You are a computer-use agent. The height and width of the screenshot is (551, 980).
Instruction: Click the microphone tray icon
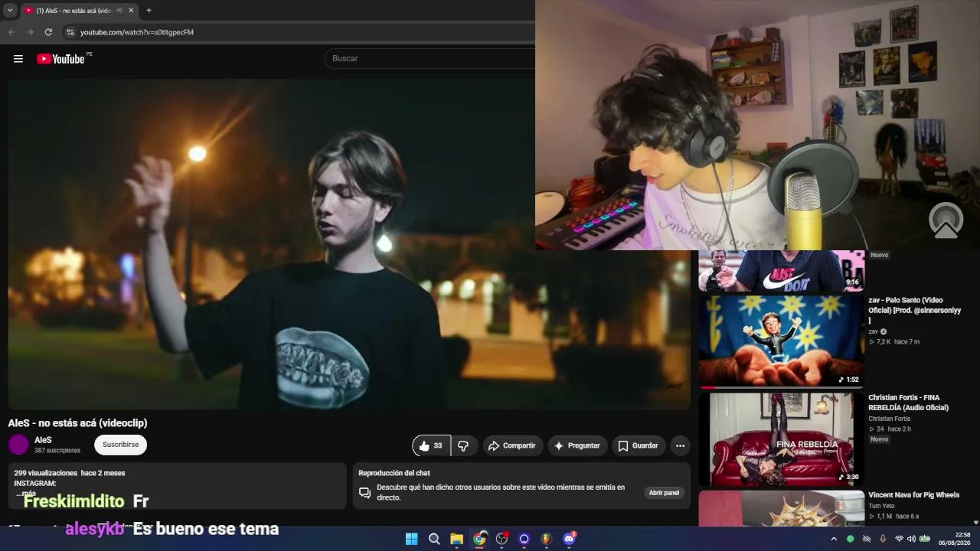882,539
